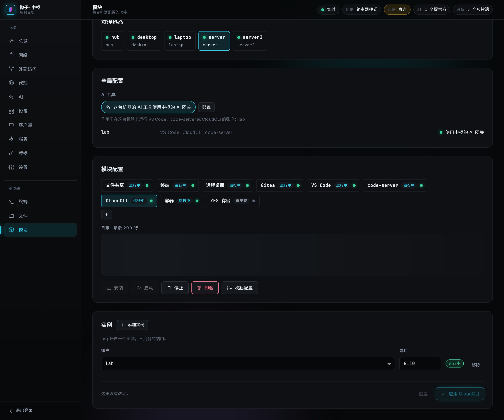Open the 服务 lightning icon
The image size is (504, 420).
click(x=11, y=139)
